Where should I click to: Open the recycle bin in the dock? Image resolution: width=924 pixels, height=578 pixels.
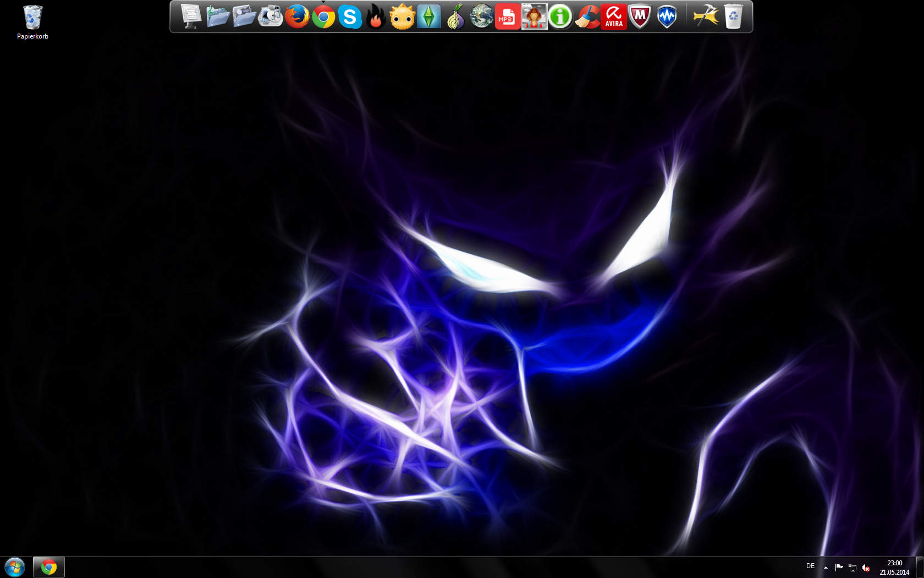click(733, 17)
